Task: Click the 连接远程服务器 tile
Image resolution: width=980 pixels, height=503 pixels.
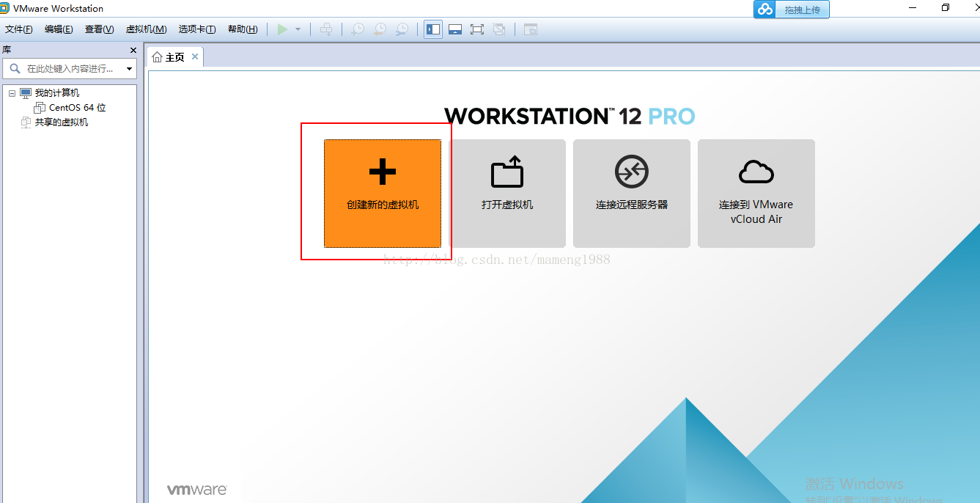Action: pyautogui.click(x=632, y=194)
